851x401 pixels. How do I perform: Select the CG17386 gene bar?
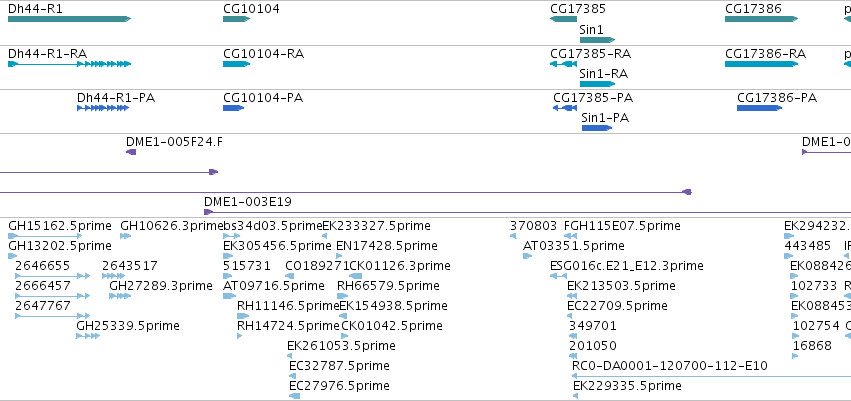coord(761,19)
